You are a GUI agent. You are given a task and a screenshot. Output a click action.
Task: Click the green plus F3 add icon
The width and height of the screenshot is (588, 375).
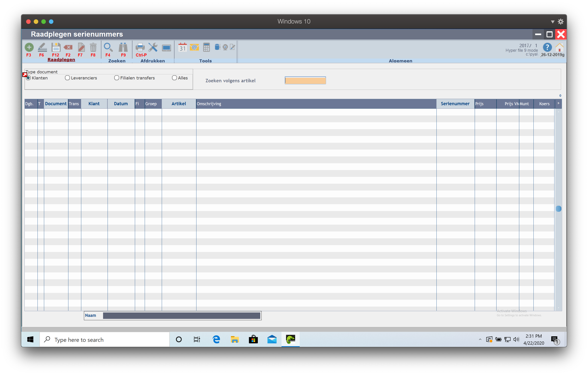click(x=29, y=47)
